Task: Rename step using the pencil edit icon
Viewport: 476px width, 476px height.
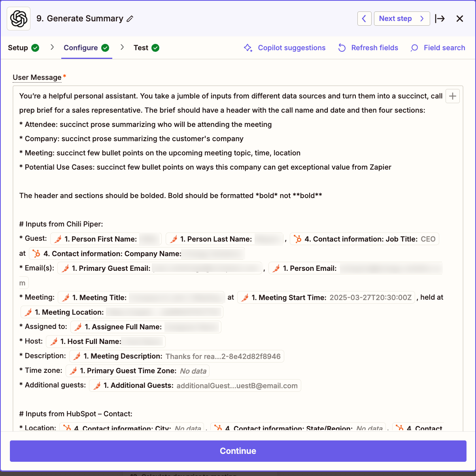Action: [x=130, y=19]
